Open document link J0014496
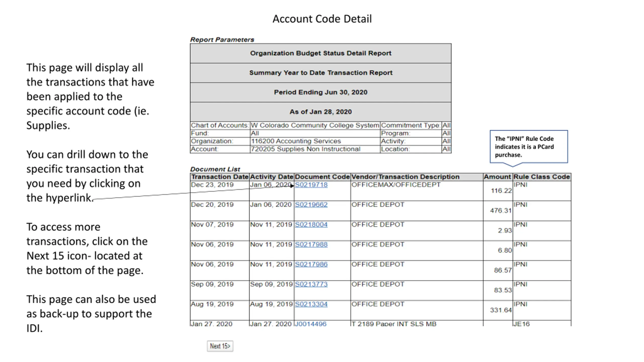The width and height of the screenshot is (644, 362). pos(310,324)
